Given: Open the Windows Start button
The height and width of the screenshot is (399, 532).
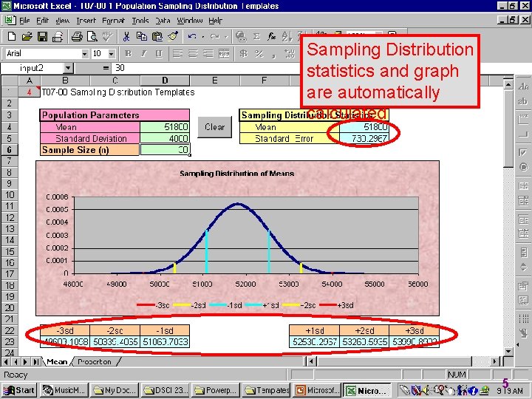Looking at the screenshot, I should pyautogui.click(x=19, y=391).
